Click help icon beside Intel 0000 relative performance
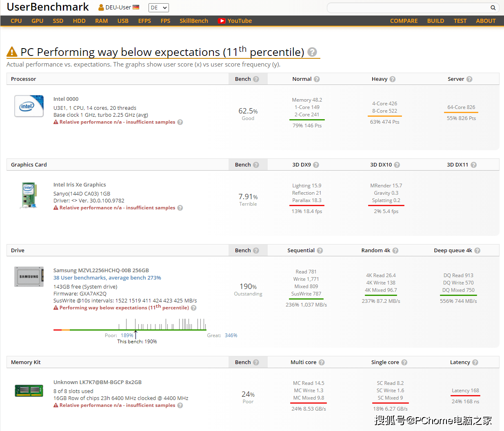The width and height of the screenshot is (504, 431). click(x=180, y=122)
